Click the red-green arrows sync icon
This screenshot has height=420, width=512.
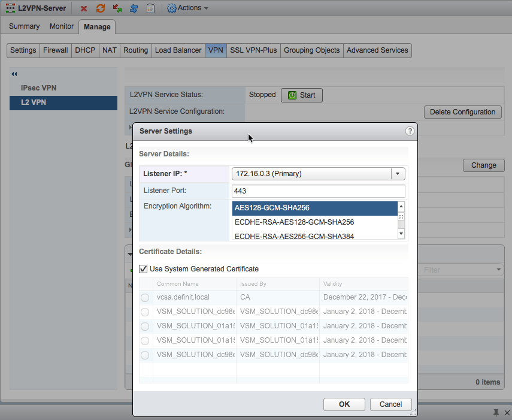coord(117,8)
